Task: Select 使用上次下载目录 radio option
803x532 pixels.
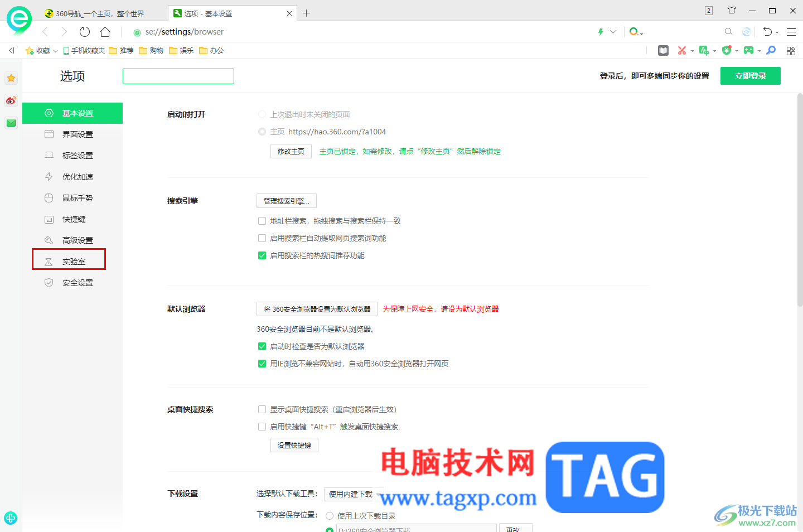Action: tap(330, 516)
